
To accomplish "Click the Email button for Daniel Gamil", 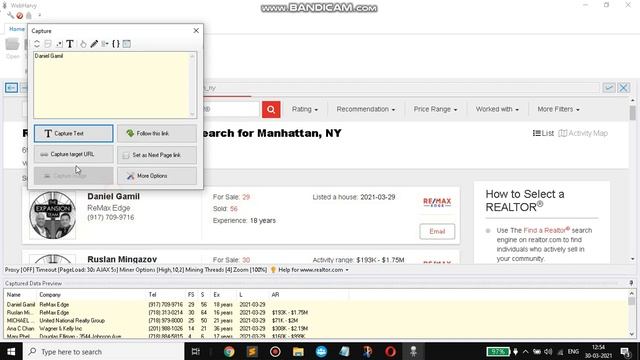I will 437,231.
